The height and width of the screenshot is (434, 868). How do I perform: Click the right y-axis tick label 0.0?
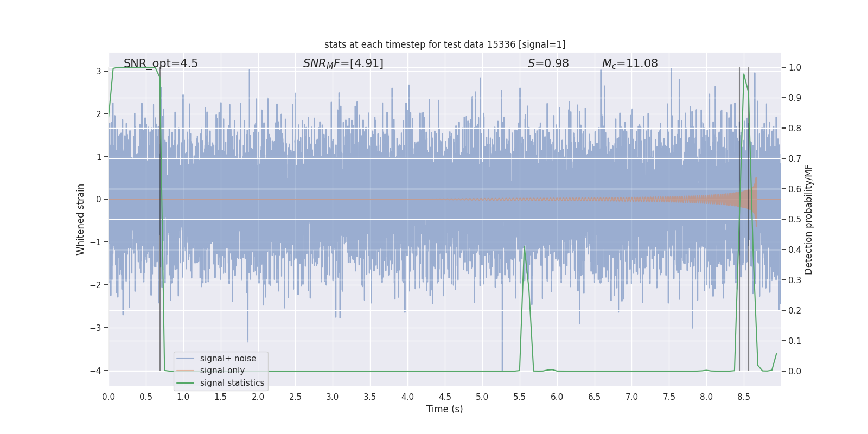click(x=795, y=371)
